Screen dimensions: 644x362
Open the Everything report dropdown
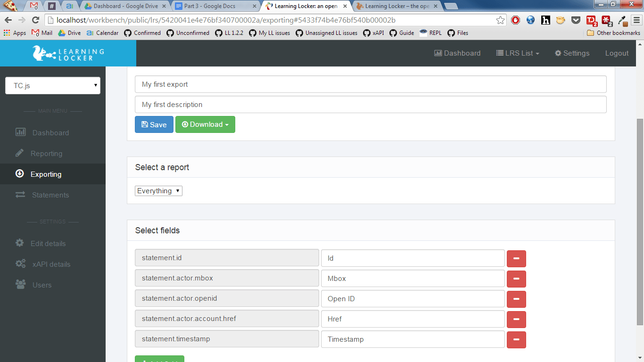[x=158, y=190]
